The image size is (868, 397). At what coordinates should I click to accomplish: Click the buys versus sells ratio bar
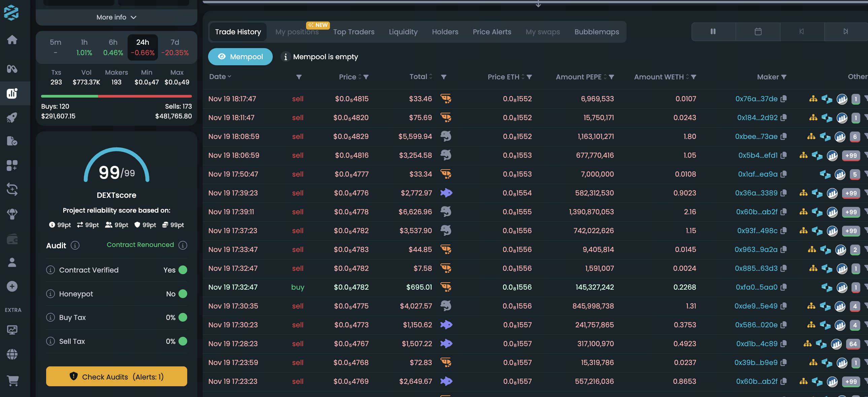click(116, 96)
